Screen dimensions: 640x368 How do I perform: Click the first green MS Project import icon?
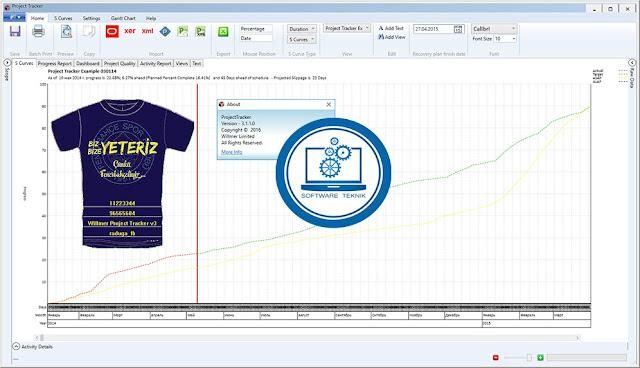click(182, 31)
